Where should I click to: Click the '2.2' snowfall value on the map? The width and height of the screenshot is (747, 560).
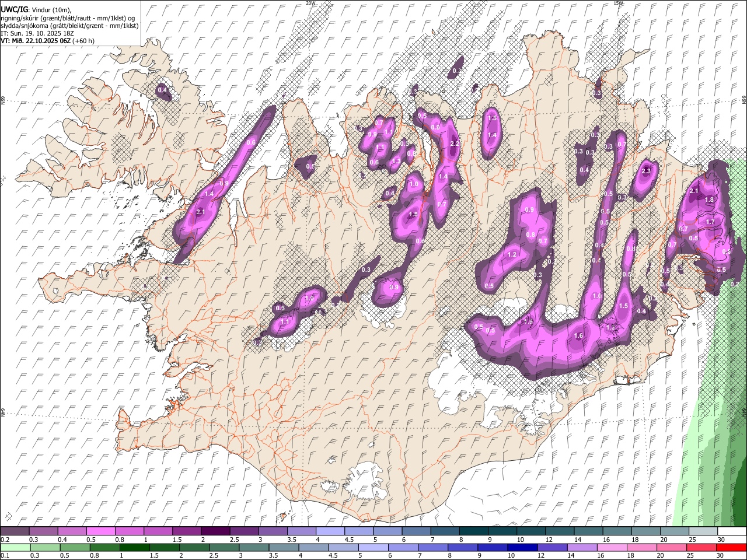[x=455, y=143]
